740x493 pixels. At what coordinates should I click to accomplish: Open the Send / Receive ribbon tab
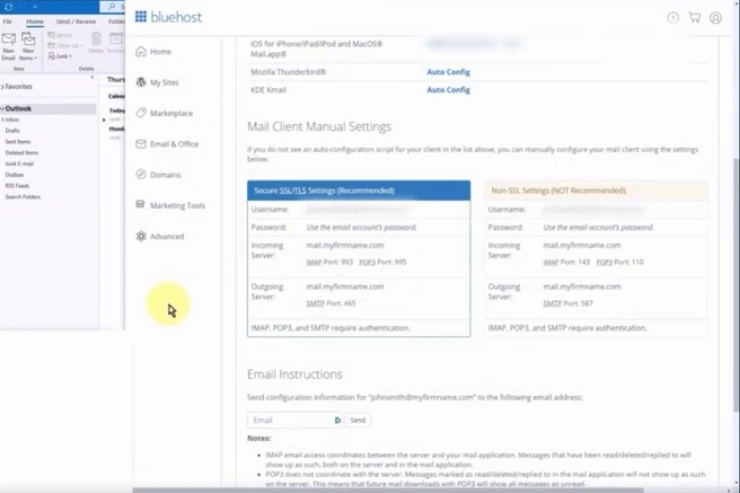point(76,21)
